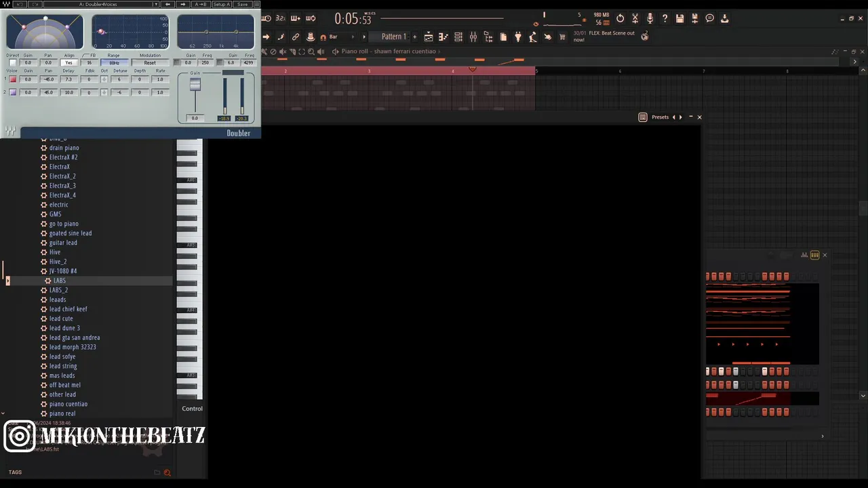
Task: Toggle the Align Yes button
Action: click(x=69, y=62)
